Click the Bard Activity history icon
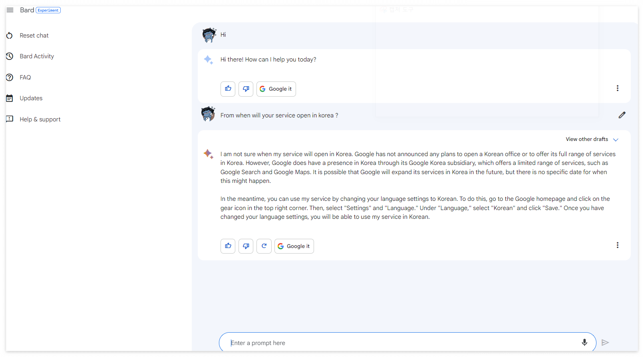644x357 pixels. (x=10, y=56)
